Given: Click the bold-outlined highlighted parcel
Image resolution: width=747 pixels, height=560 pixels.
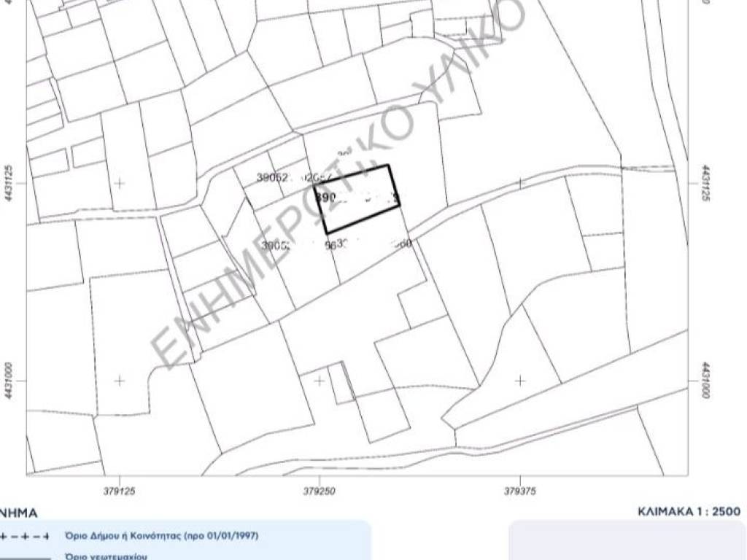Looking at the screenshot, I should (x=357, y=199).
